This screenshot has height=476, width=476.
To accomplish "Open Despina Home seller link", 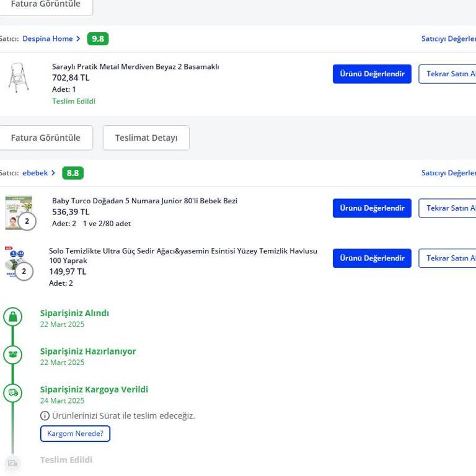I will (48, 39).
